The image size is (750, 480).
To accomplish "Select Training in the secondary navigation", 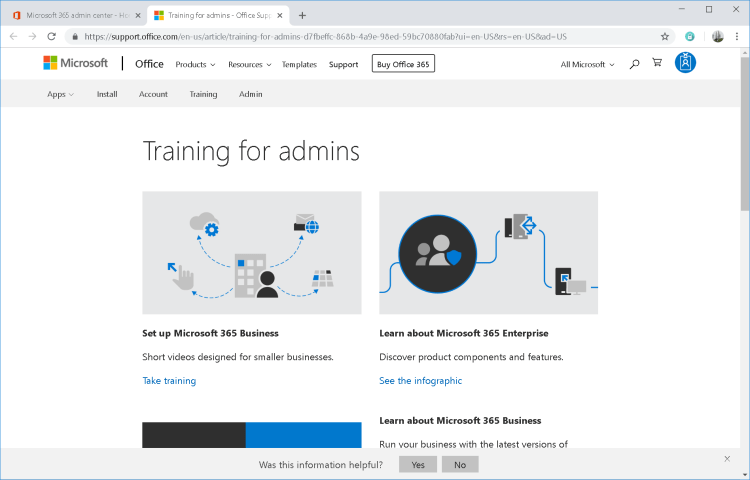I will [x=203, y=94].
